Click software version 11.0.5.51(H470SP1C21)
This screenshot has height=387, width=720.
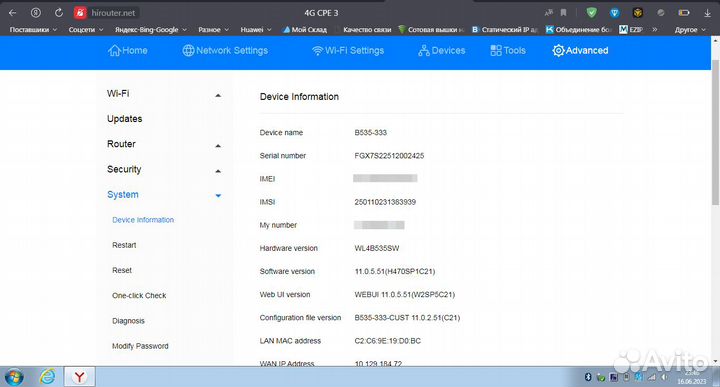click(394, 271)
